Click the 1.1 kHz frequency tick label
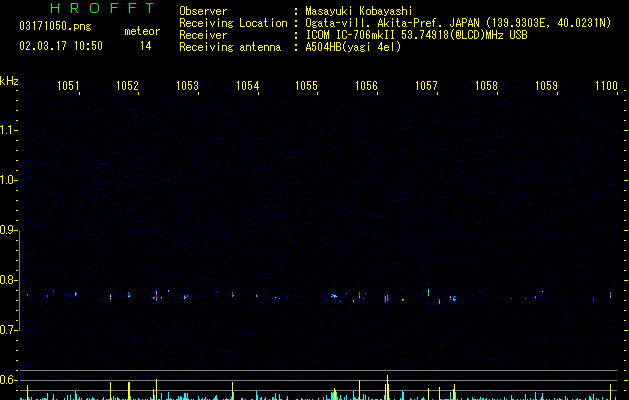The width and height of the screenshot is (629, 400). 8,130
